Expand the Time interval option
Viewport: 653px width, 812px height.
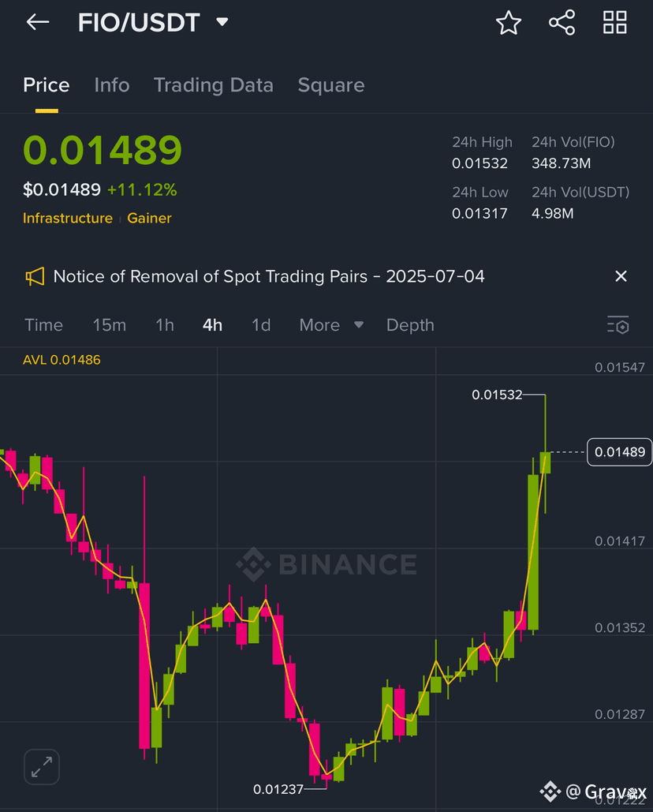pyautogui.click(x=43, y=324)
